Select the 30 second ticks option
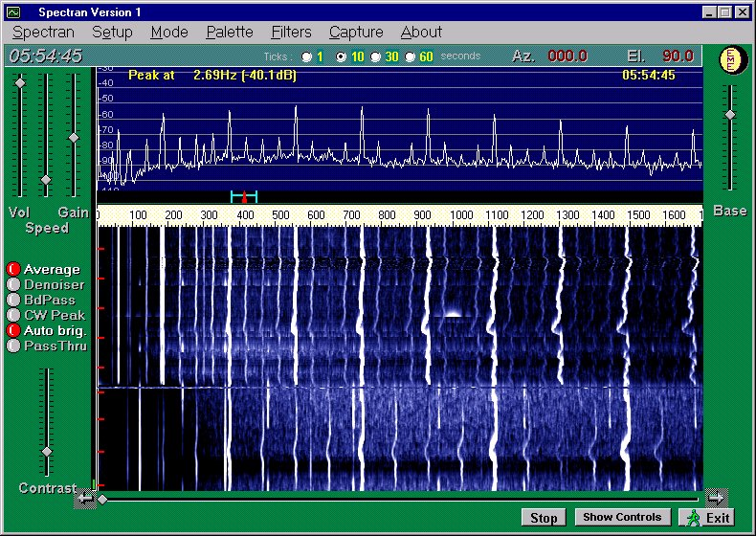This screenshot has width=756, height=536. 376,56
